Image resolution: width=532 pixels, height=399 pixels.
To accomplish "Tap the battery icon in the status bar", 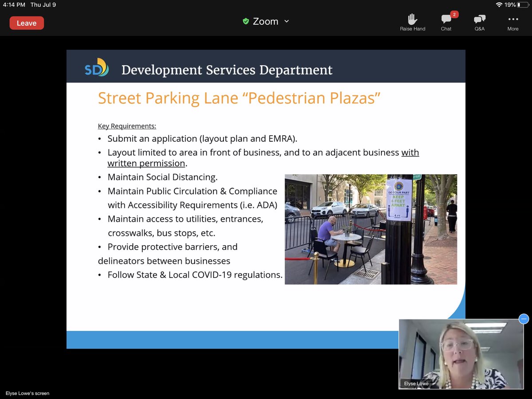I will coord(523,4).
